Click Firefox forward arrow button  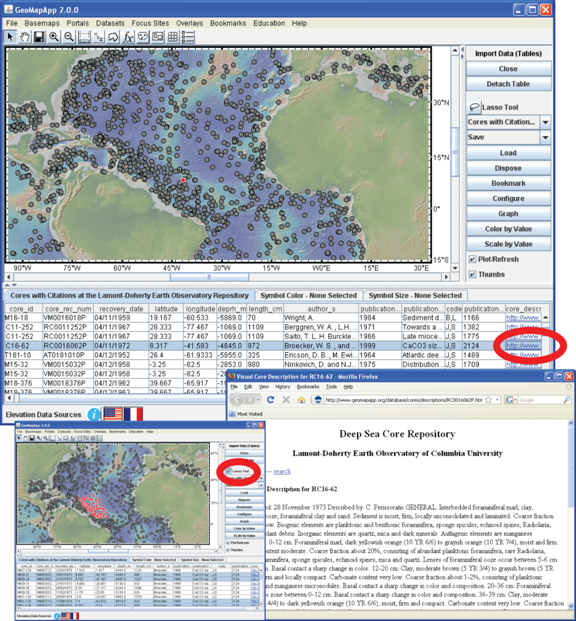pyautogui.click(x=250, y=400)
